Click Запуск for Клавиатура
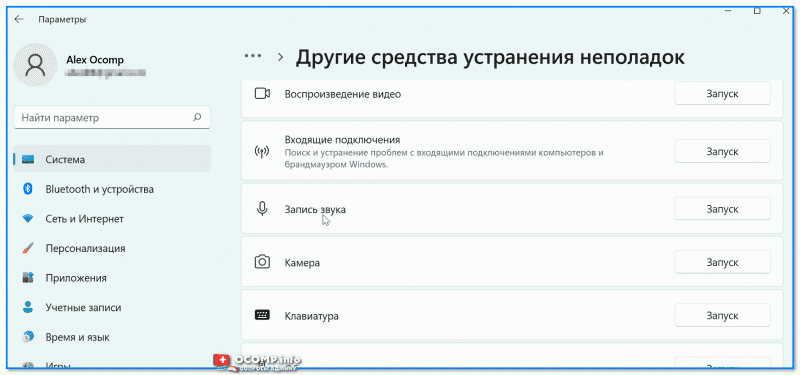The width and height of the screenshot is (800, 375). click(722, 315)
